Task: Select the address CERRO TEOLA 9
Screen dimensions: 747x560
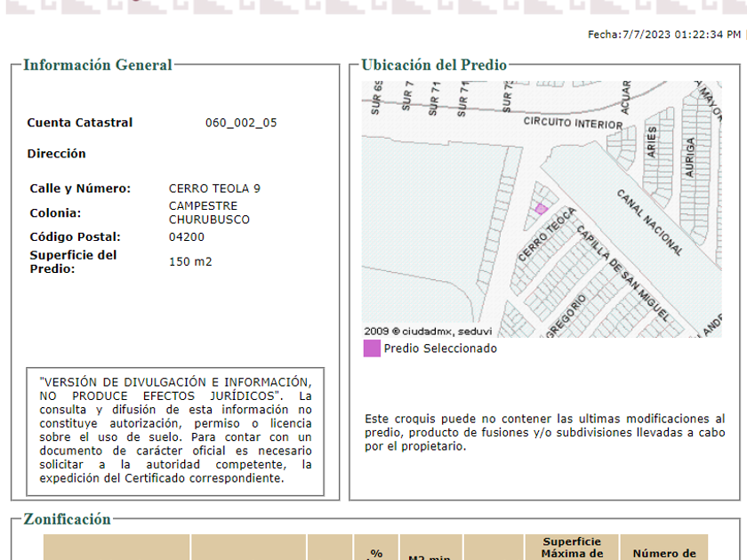Action: click(214, 188)
